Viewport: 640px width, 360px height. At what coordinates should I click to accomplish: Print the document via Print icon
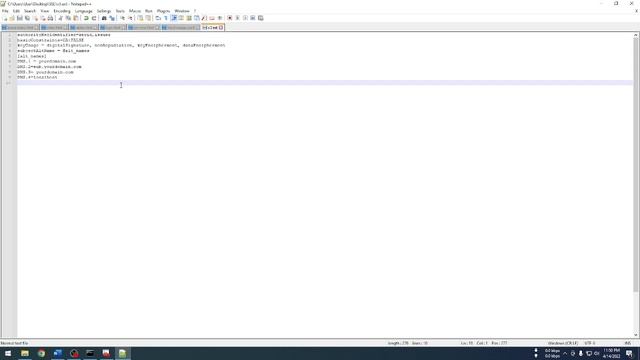[x=50, y=18]
